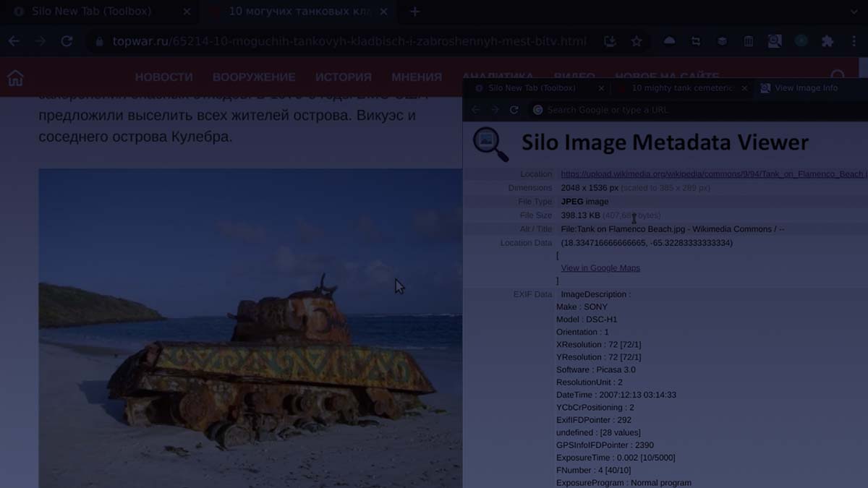Open the image search magnifier extension
This screenshot has height=488, width=868.
point(775,41)
